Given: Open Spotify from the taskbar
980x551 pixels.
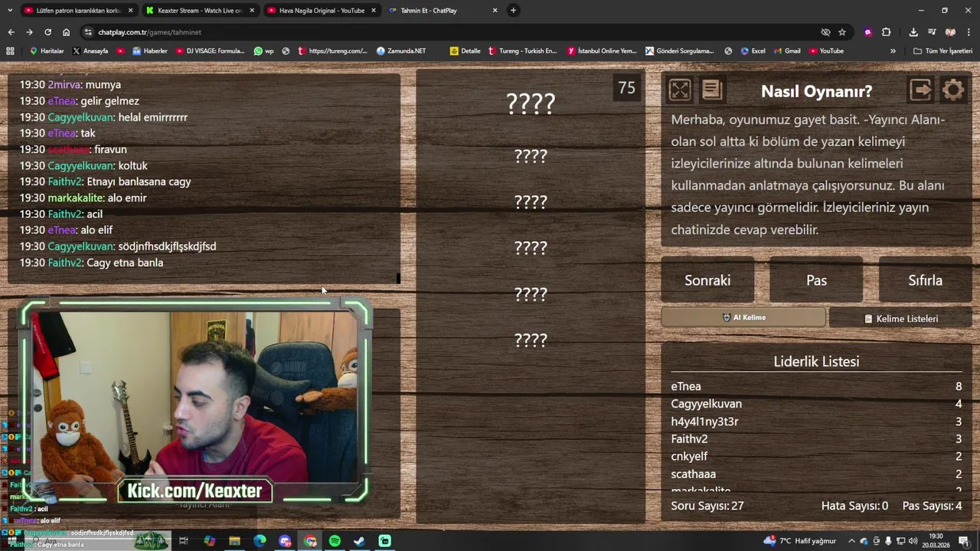Looking at the screenshot, I should pos(335,541).
